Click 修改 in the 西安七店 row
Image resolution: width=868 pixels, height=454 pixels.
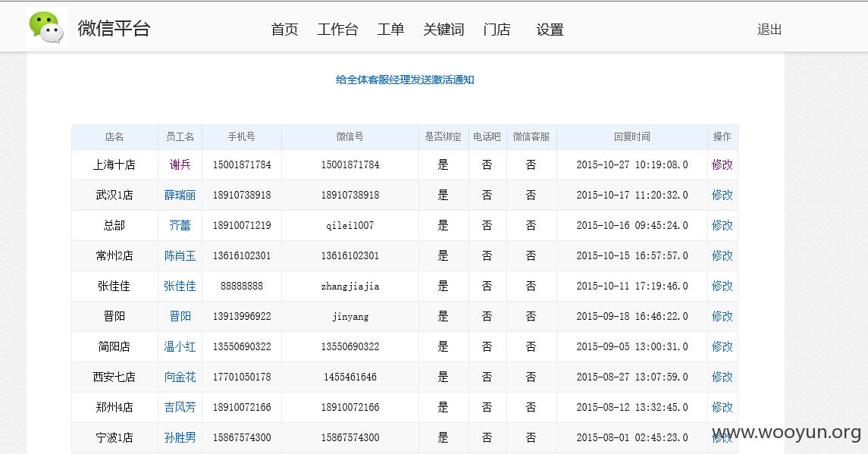click(x=722, y=377)
